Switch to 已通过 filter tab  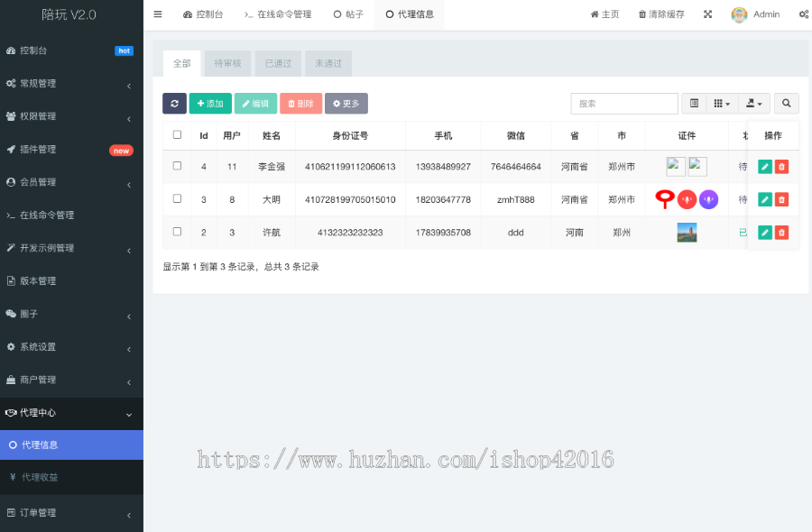(278, 64)
